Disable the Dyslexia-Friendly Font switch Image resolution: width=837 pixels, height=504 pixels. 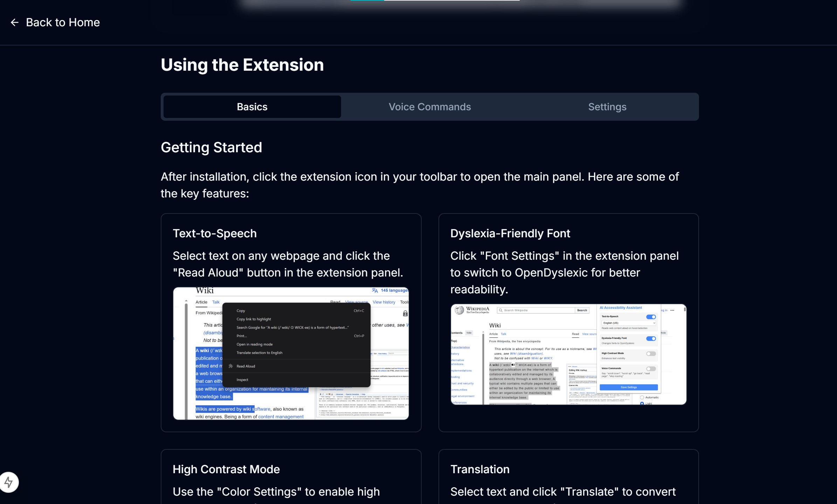[x=651, y=338]
